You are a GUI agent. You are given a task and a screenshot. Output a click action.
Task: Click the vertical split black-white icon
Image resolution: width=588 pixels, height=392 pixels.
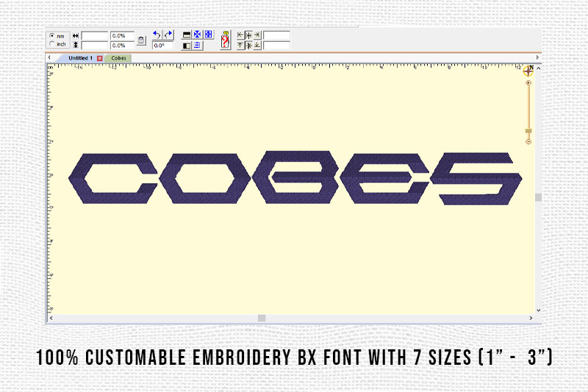[x=187, y=46]
